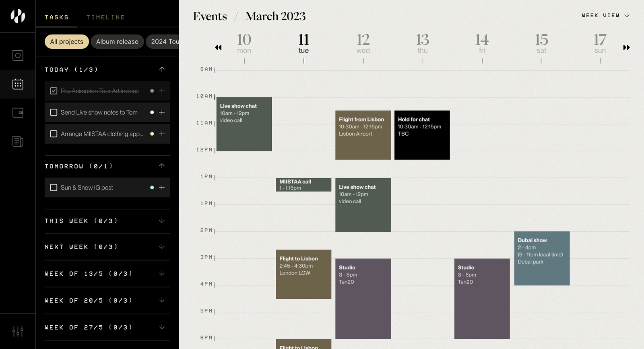644x349 pixels.
Task: Click plus on Pay Animation Tour Art invoice
Action: click(x=162, y=91)
